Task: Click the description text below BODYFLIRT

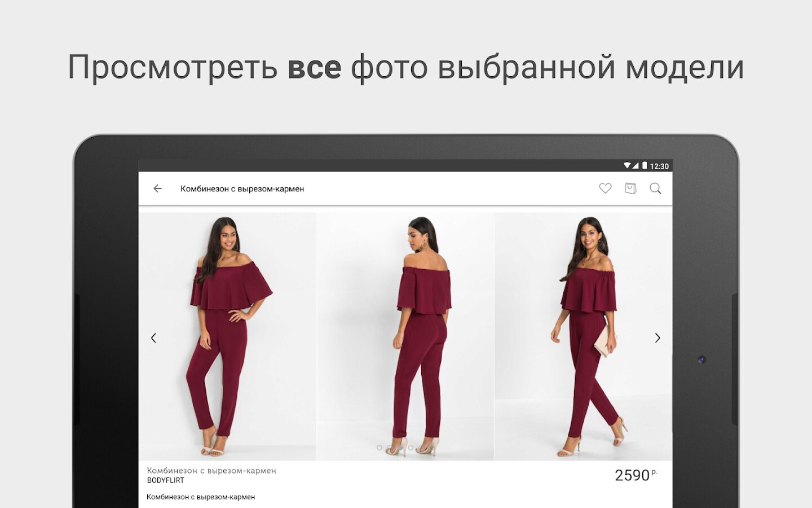Action: tap(201, 497)
